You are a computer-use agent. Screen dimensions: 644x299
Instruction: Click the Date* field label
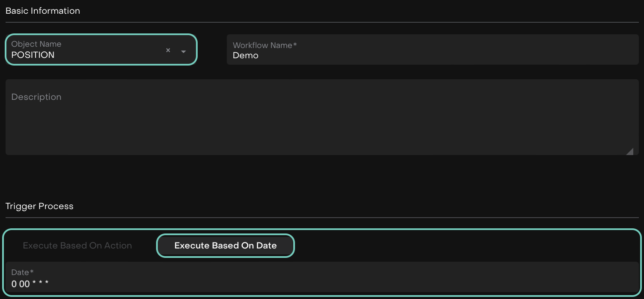[x=23, y=272]
